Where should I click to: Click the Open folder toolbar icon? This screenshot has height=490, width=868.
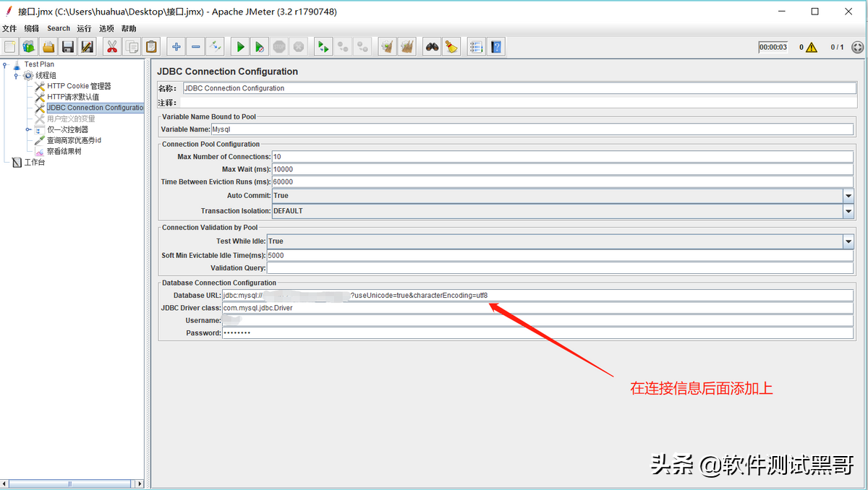click(x=48, y=47)
